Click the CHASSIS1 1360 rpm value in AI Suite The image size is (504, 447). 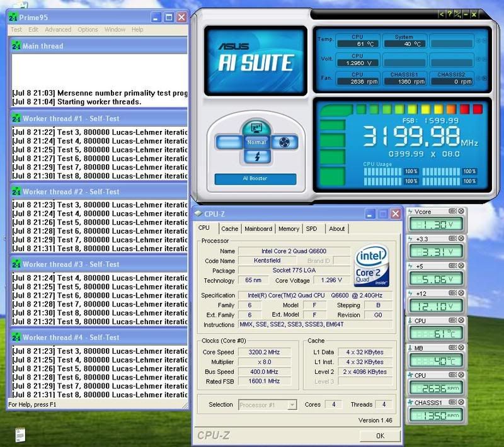coord(404,82)
